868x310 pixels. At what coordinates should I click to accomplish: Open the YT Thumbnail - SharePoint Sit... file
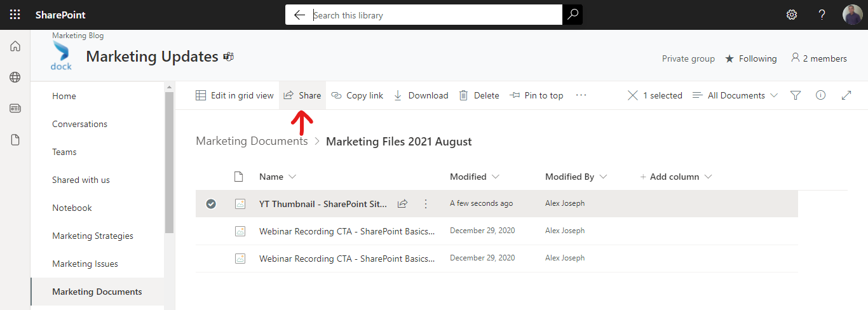(x=323, y=204)
